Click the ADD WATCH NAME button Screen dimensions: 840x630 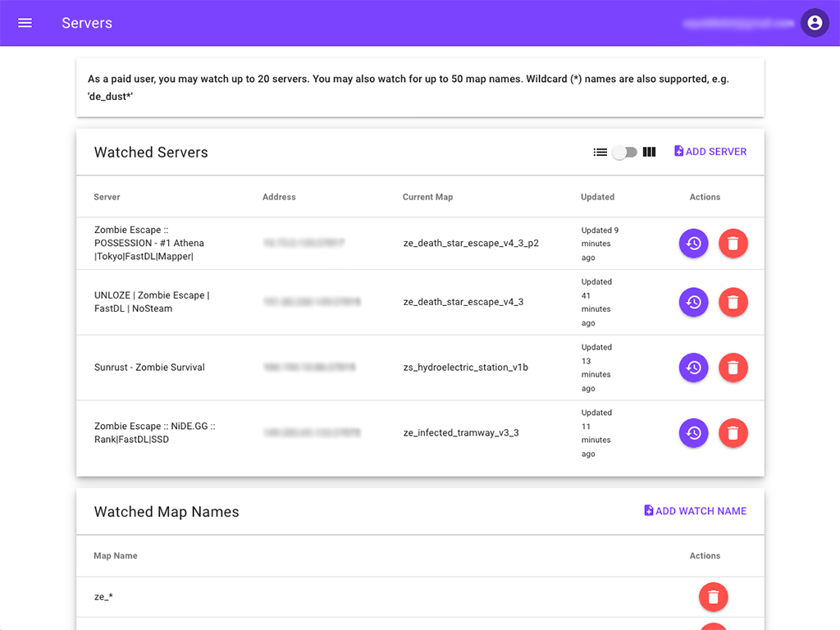pyautogui.click(x=696, y=511)
